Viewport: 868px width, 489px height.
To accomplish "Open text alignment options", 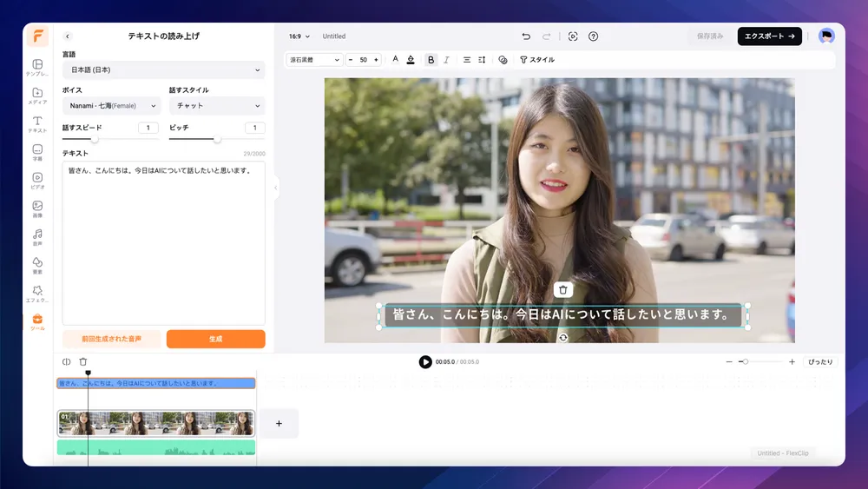I will coord(467,60).
